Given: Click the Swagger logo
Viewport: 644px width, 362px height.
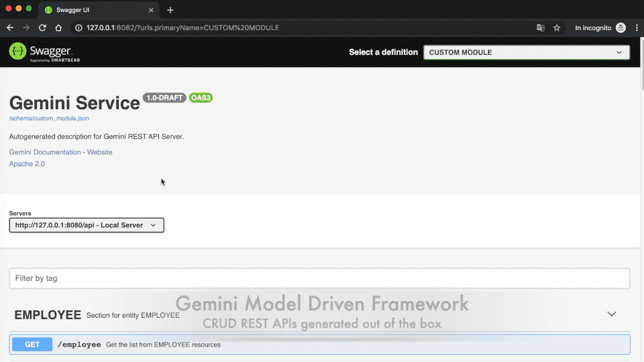Looking at the screenshot, I should pyautogui.click(x=44, y=52).
